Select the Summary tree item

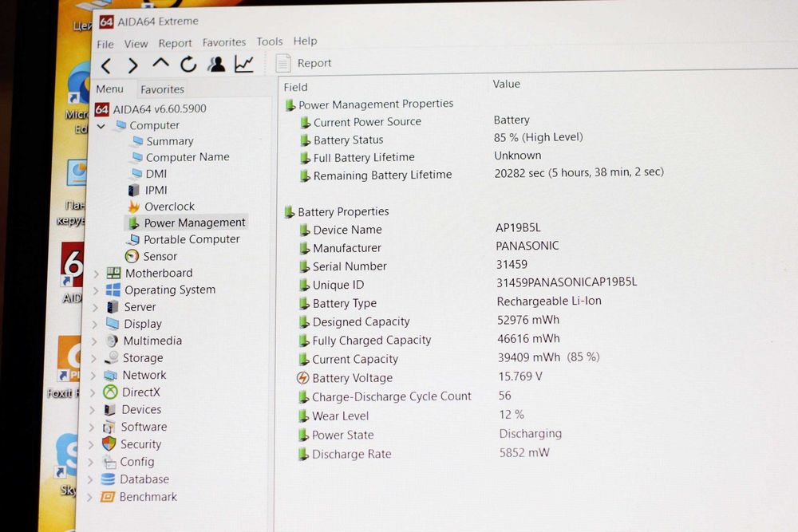(x=163, y=141)
